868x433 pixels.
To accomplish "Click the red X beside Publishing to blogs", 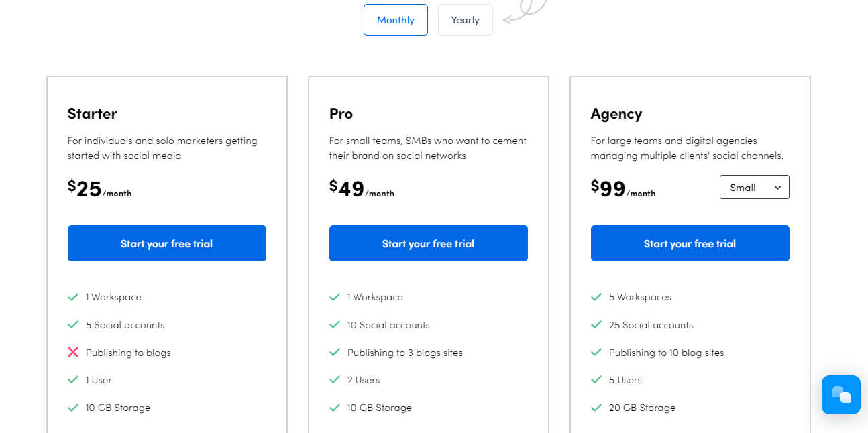I will coord(73,353).
